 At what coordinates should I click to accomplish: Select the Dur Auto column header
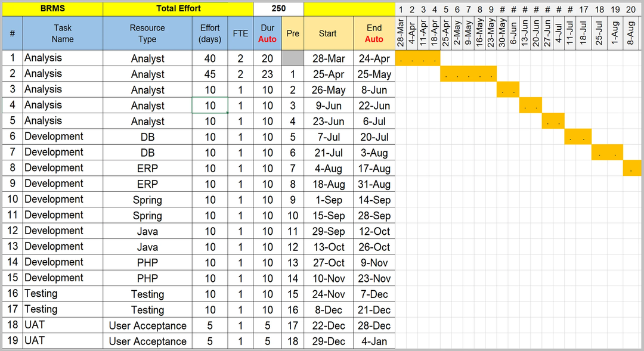coord(267,33)
